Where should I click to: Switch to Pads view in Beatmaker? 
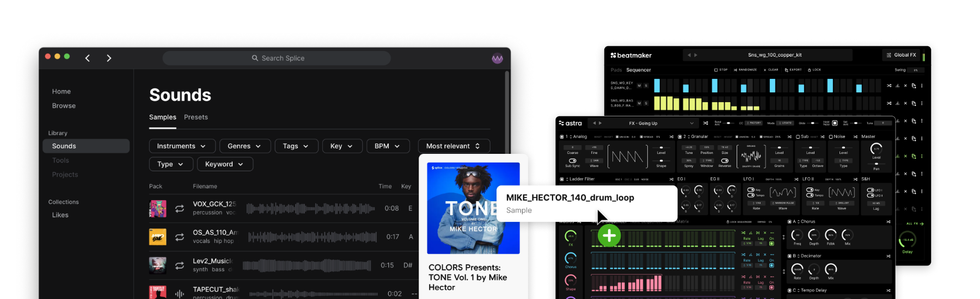click(x=616, y=70)
